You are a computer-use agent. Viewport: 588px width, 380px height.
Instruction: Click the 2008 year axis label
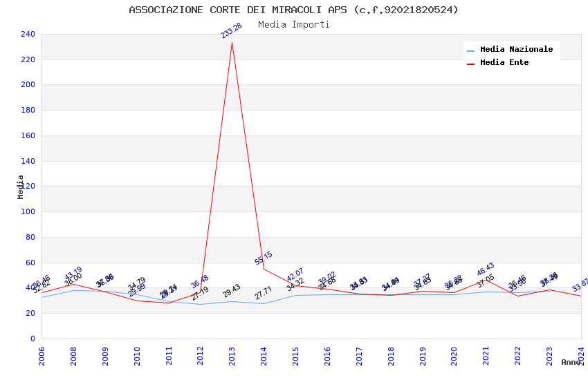click(73, 356)
